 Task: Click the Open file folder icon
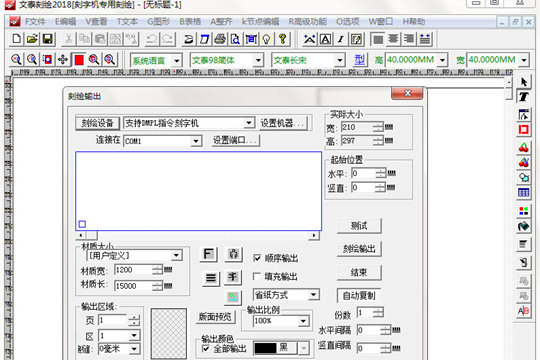[32, 39]
